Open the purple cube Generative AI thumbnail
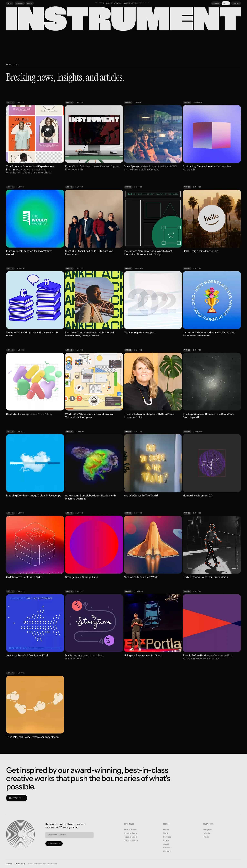 click(x=212, y=134)
